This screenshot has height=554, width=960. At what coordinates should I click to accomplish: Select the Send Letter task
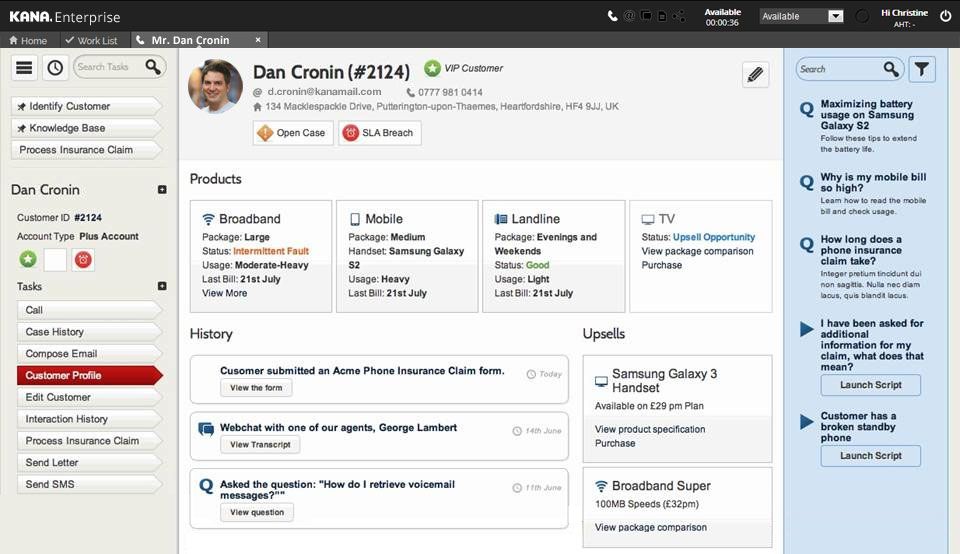(89, 463)
